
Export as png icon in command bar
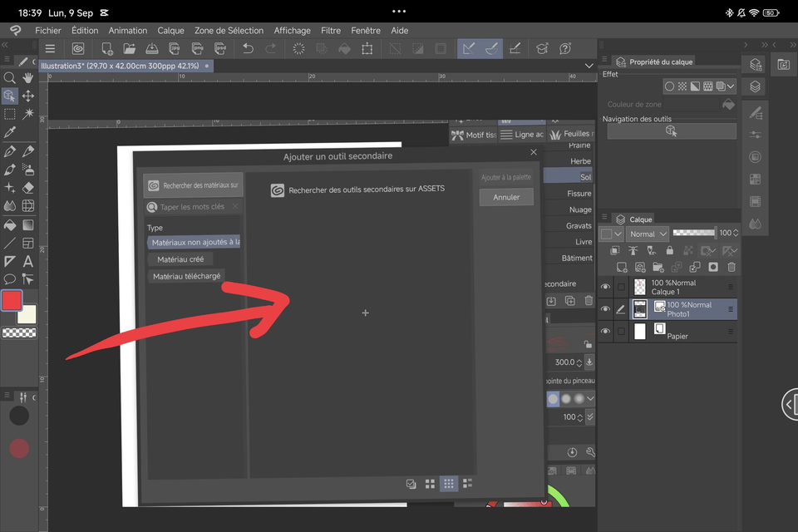click(x=198, y=49)
